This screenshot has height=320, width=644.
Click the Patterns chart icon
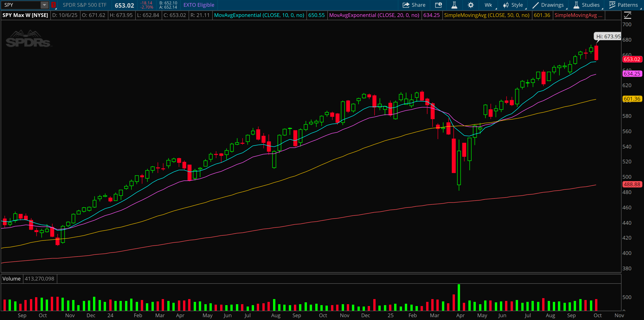(612, 5)
